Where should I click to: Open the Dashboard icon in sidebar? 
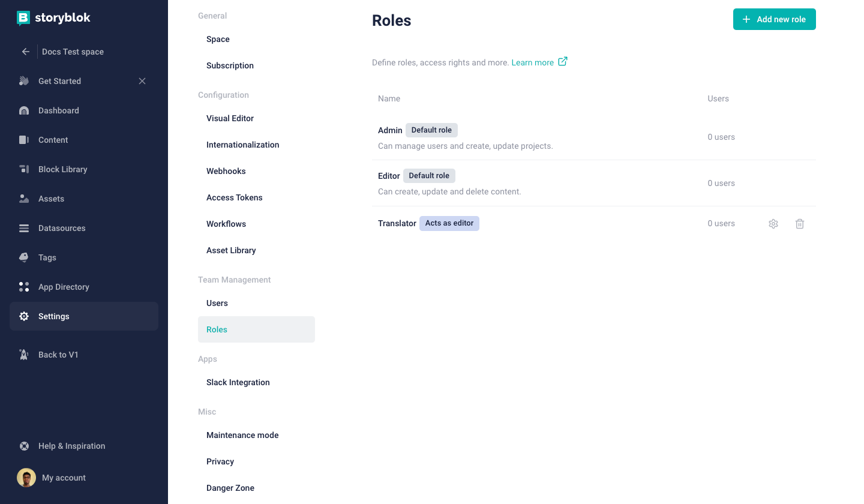24,110
